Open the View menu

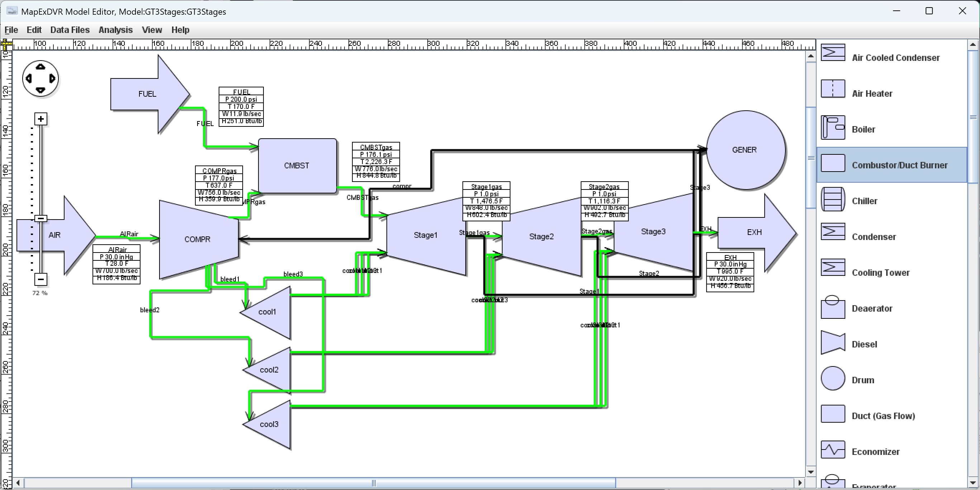pos(152,30)
